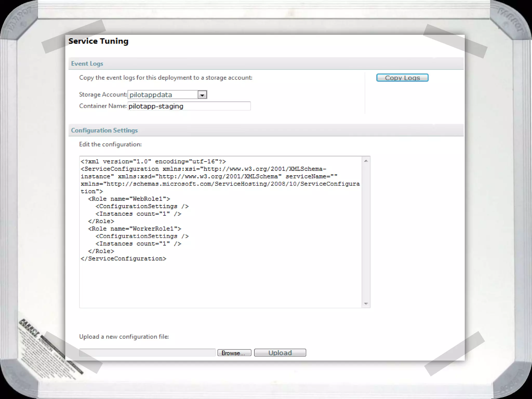Place cursor on the WorkerRole1 role line
532x399 pixels.
(135, 229)
